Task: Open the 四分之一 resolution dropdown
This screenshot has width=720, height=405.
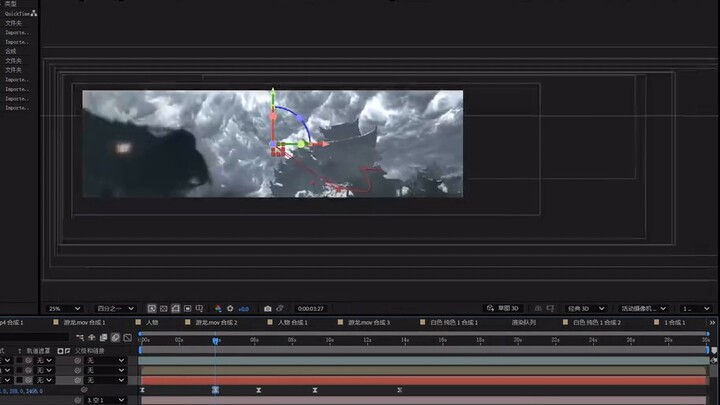Action: [115, 309]
